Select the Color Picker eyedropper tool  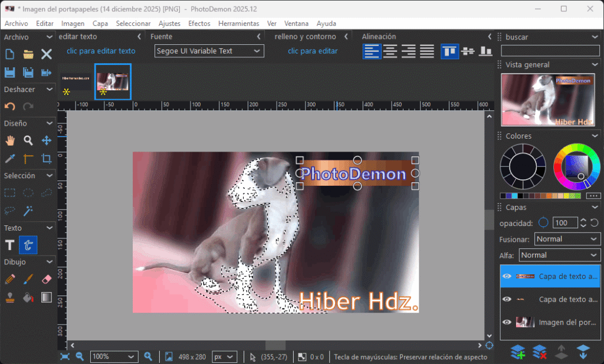click(x=9, y=159)
